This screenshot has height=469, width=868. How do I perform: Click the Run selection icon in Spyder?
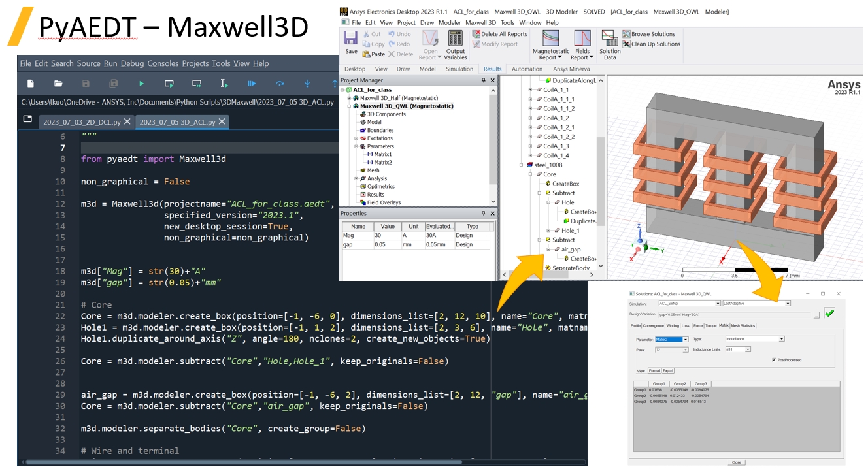(224, 84)
